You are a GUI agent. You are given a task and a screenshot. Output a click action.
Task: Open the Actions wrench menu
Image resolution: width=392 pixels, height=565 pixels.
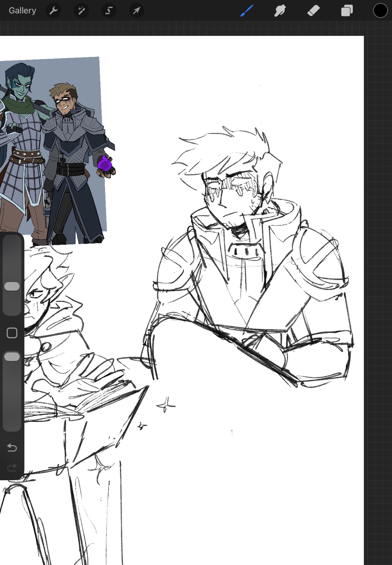[53, 11]
